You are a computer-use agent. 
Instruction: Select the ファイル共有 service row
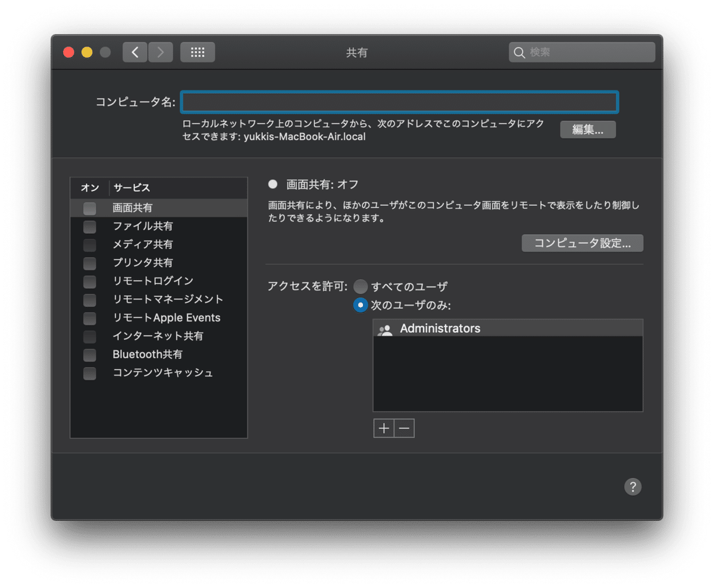tap(159, 227)
